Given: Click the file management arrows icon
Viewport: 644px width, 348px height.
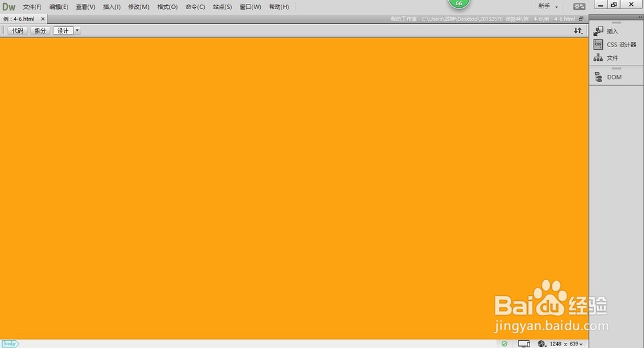Looking at the screenshot, I should click(578, 30).
